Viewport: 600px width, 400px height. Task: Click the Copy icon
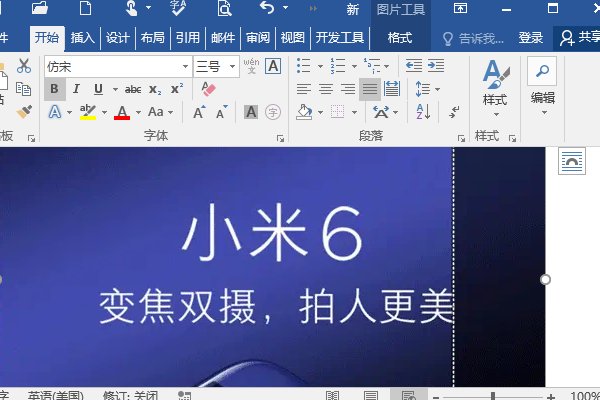point(23,89)
